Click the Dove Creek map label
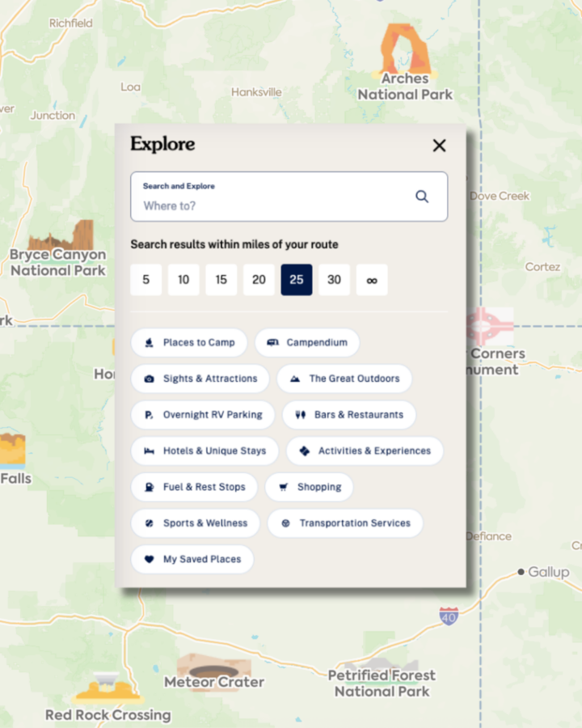Screen dimensions: 582x728 pyautogui.click(x=500, y=196)
